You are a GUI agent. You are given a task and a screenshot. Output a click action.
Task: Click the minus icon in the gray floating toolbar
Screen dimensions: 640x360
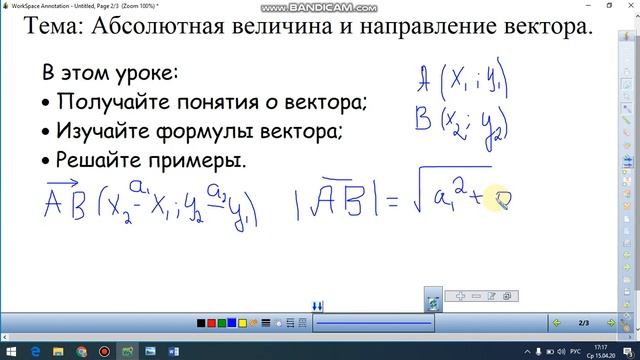click(476, 296)
